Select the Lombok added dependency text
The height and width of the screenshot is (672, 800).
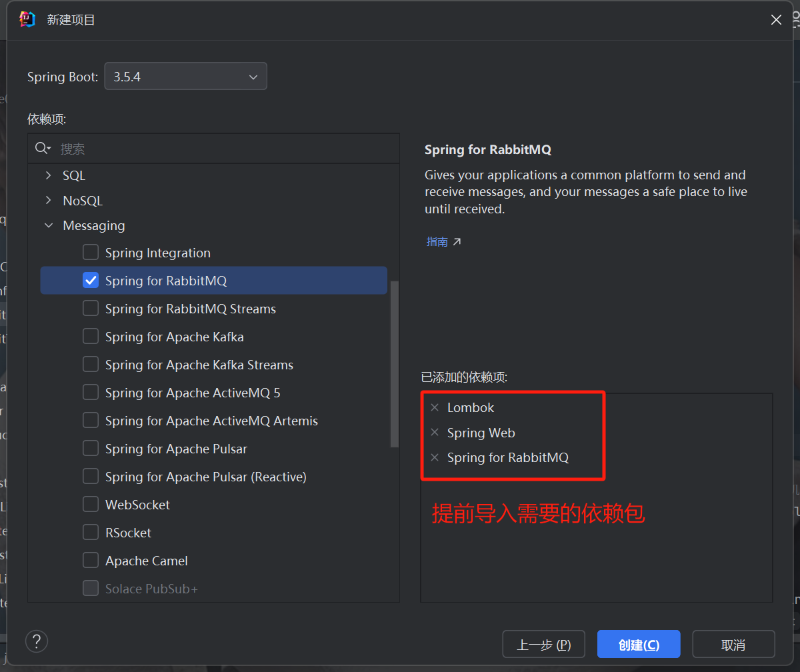coord(471,407)
